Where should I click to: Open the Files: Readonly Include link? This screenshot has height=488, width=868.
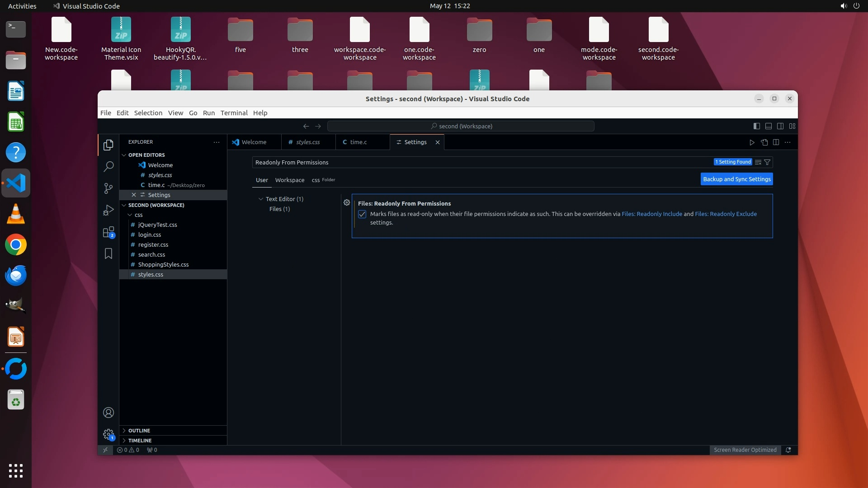[651, 214]
